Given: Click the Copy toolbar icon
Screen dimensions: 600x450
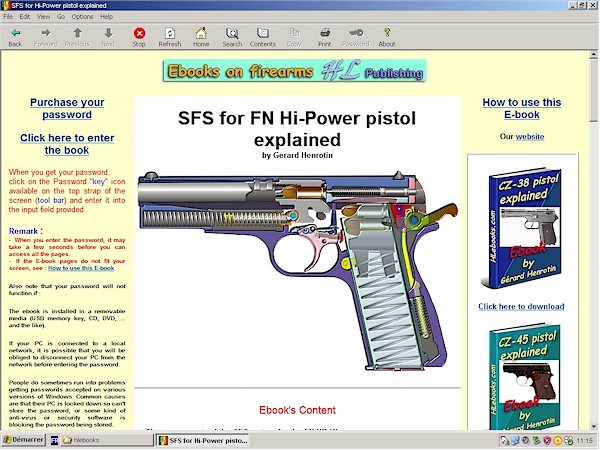Looking at the screenshot, I should pyautogui.click(x=294, y=33).
